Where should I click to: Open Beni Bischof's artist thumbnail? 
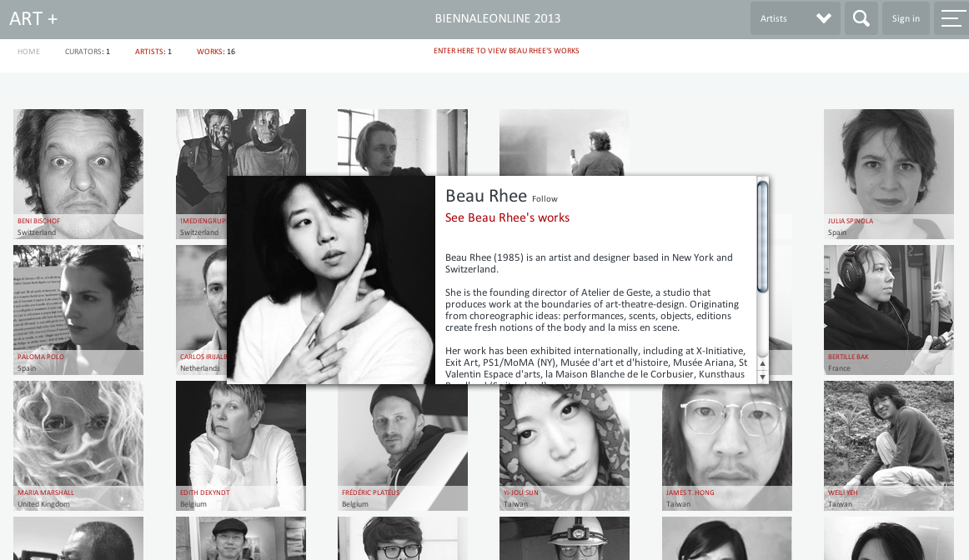point(78,174)
